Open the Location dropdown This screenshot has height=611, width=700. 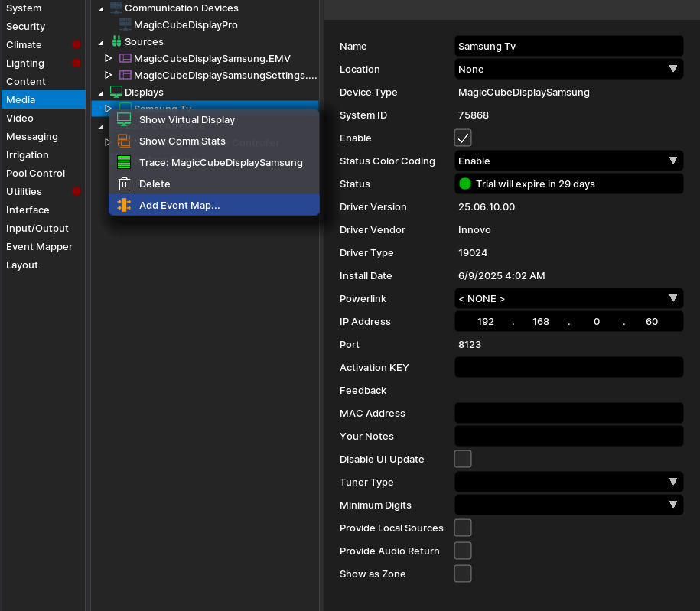click(x=568, y=69)
